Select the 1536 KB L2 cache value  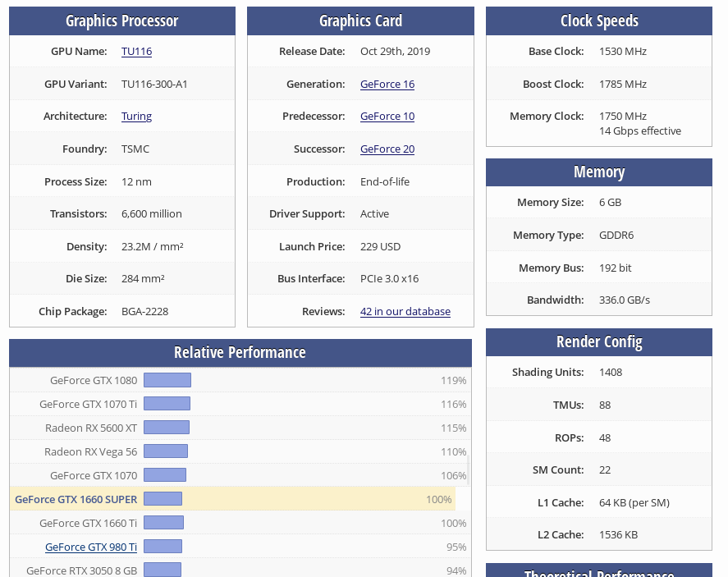(618, 535)
